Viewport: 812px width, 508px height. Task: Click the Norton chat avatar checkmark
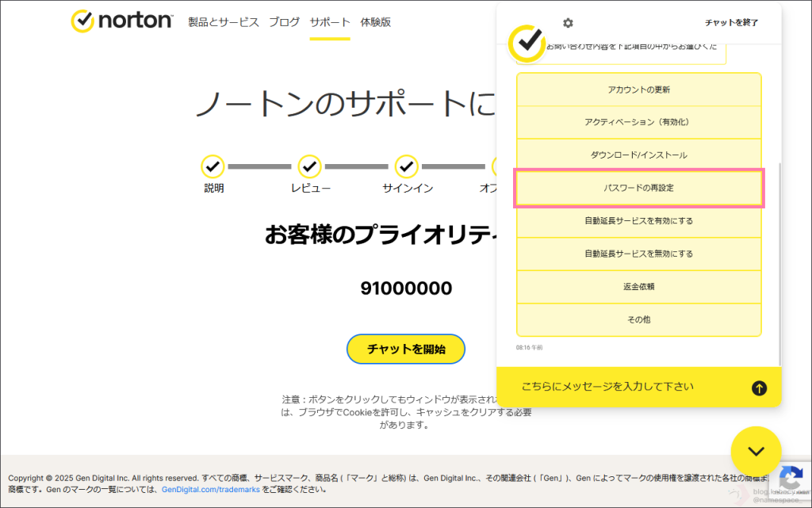527,44
